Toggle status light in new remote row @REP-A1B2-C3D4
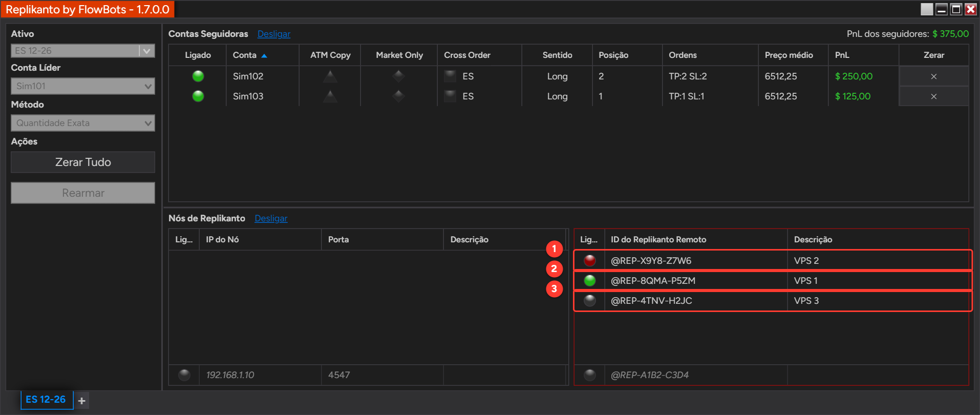Viewport: 980px width, 415px height. [590, 375]
